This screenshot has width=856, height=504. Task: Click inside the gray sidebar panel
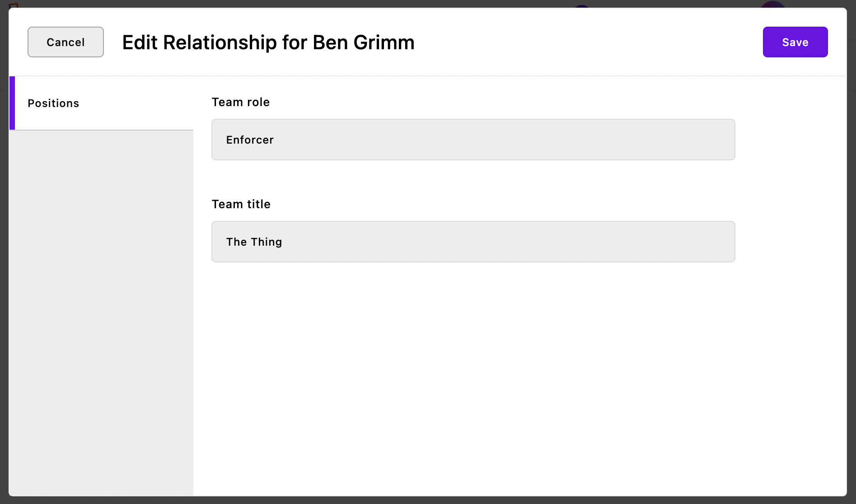pos(101,316)
